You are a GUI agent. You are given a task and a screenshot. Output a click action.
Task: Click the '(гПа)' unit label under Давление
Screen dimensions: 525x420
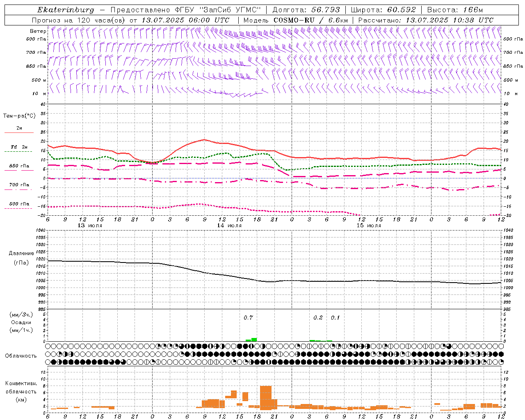21,262
